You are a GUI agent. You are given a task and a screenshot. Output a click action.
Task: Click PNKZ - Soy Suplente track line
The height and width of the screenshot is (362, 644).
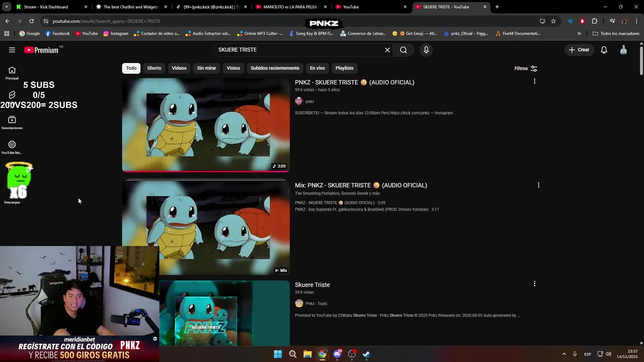click(367, 210)
